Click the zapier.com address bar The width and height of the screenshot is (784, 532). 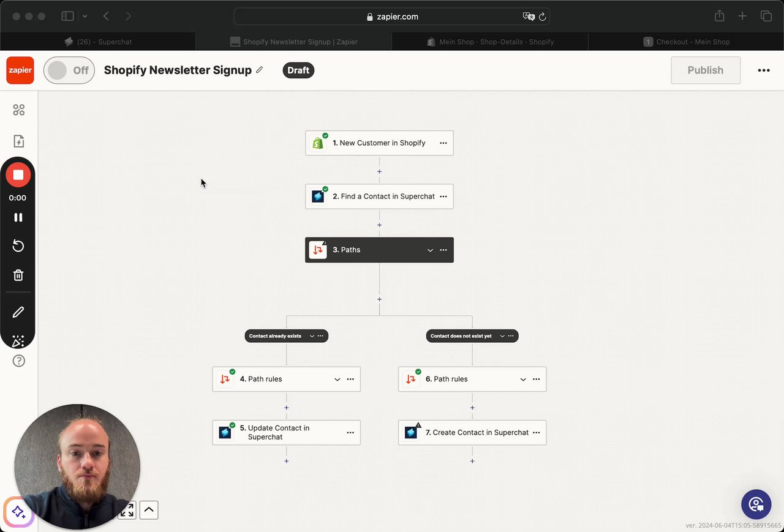coord(392,17)
